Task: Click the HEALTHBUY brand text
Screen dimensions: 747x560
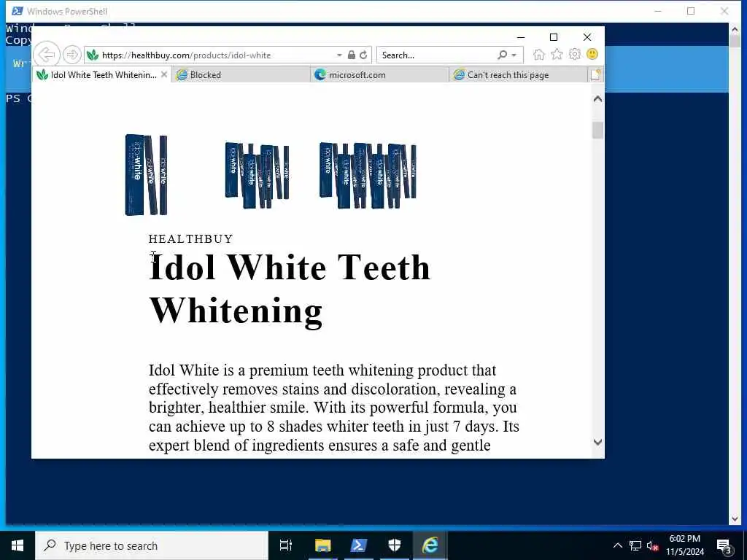Action: click(x=190, y=238)
